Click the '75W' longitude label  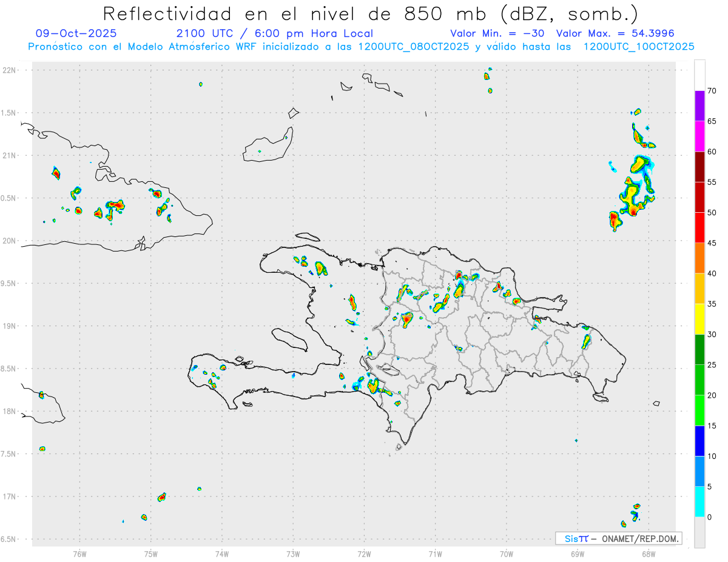pos(151,554)
